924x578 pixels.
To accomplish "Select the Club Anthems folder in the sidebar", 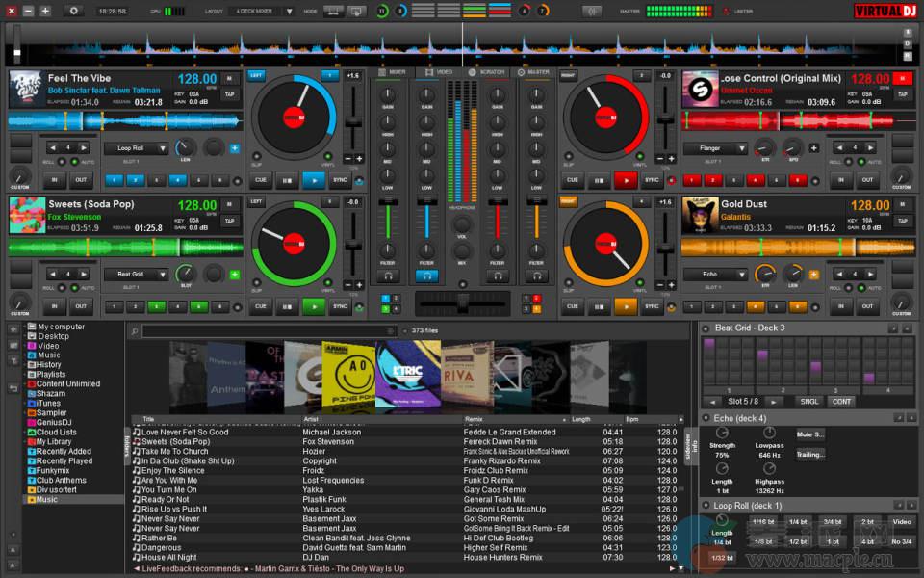I will [x=62, y=480].
